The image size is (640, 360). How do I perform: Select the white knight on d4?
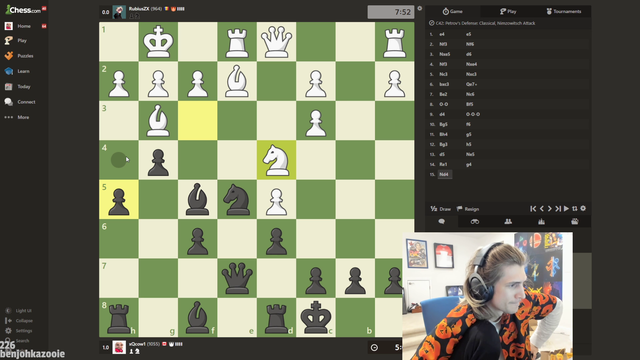pyautogui.click(x=276, y=160)
